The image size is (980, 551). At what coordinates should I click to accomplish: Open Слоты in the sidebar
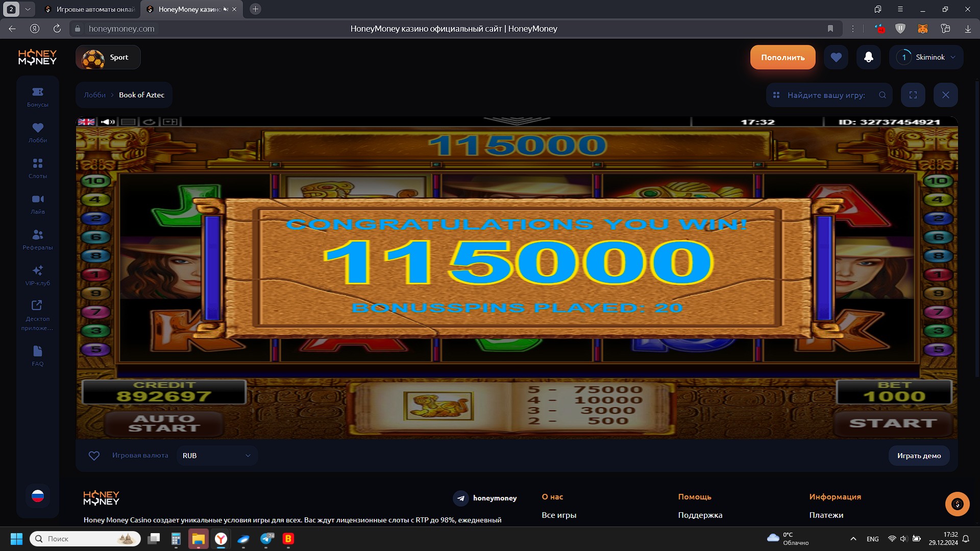pos(38,168)
